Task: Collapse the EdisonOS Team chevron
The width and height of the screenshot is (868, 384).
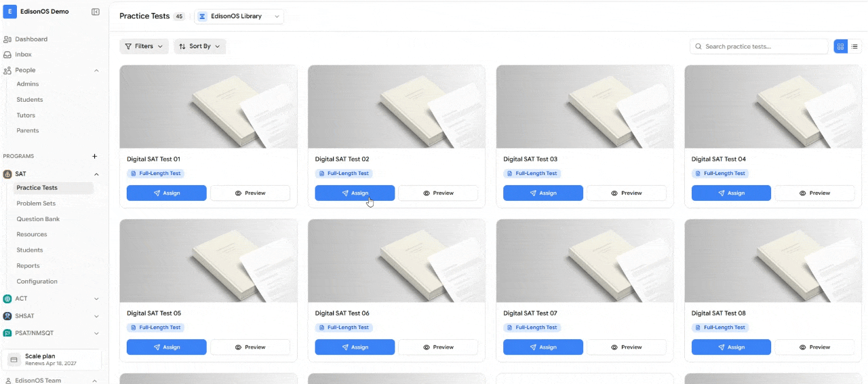Action: 96,381
